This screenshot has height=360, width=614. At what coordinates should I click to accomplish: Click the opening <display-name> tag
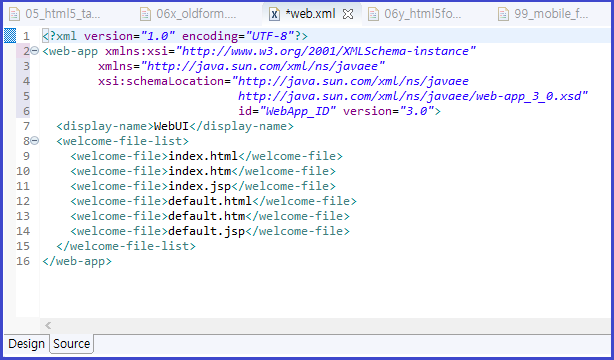[105, 126]
